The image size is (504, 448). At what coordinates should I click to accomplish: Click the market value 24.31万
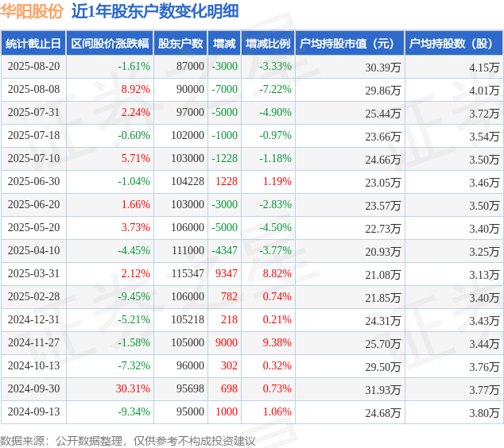[x=383, y=321]
